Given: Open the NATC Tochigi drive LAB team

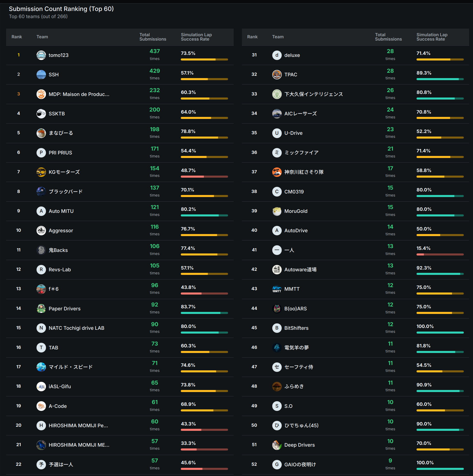Looking at the screenshot, I should 76,328.
